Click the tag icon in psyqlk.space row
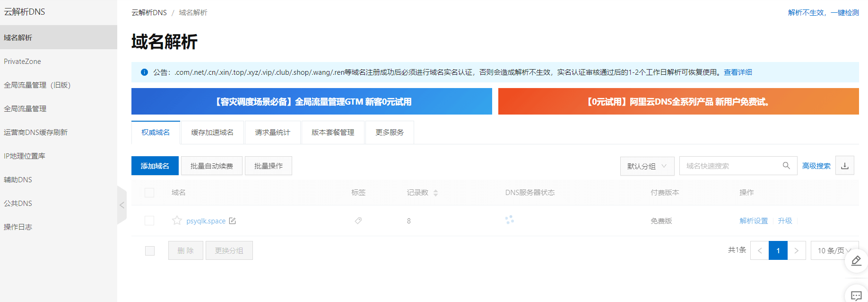 (358, 221)
